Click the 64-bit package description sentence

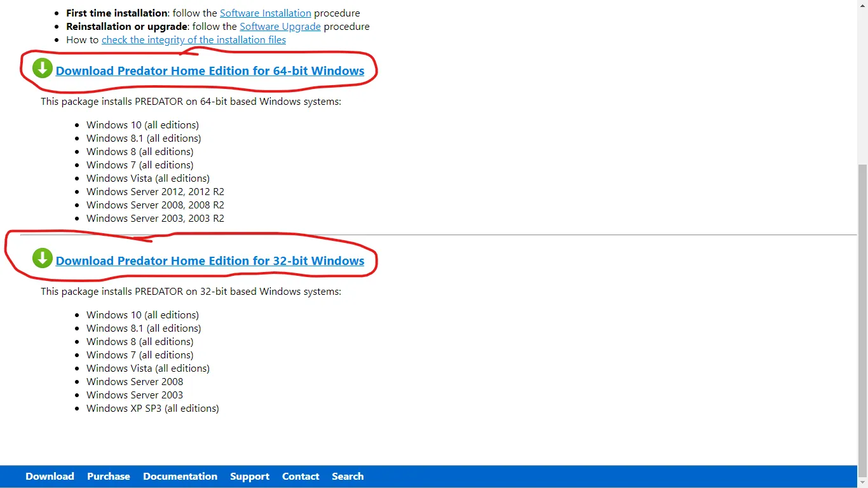click(191, 102)
